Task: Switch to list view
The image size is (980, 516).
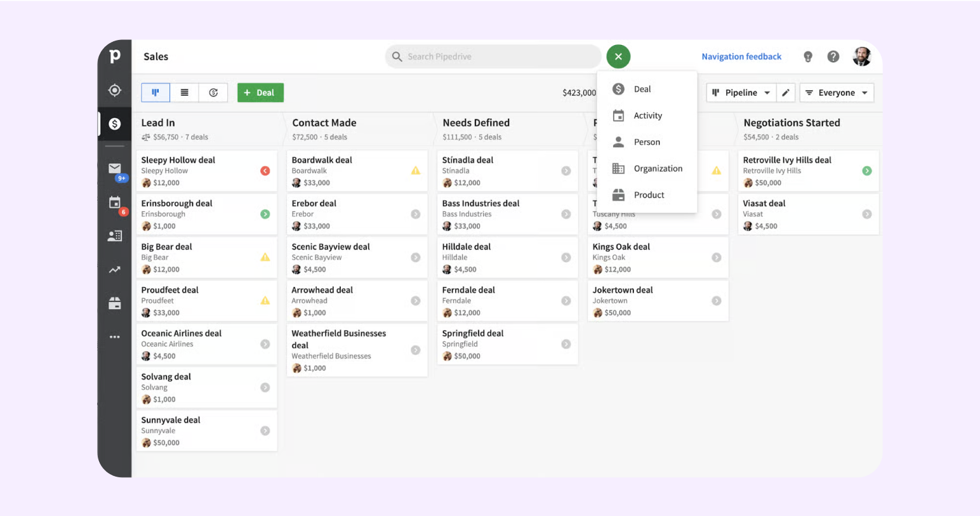Action: (x=185, y=93)
